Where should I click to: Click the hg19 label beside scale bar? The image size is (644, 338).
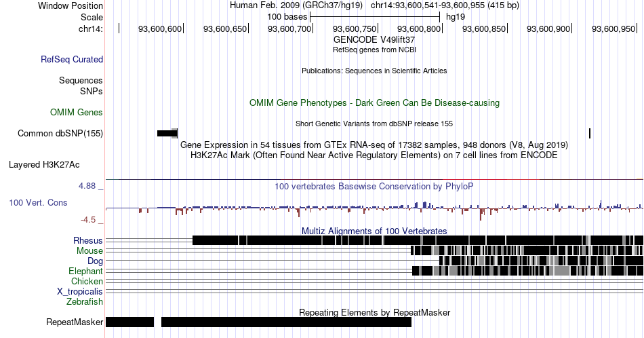click(456, 17)
